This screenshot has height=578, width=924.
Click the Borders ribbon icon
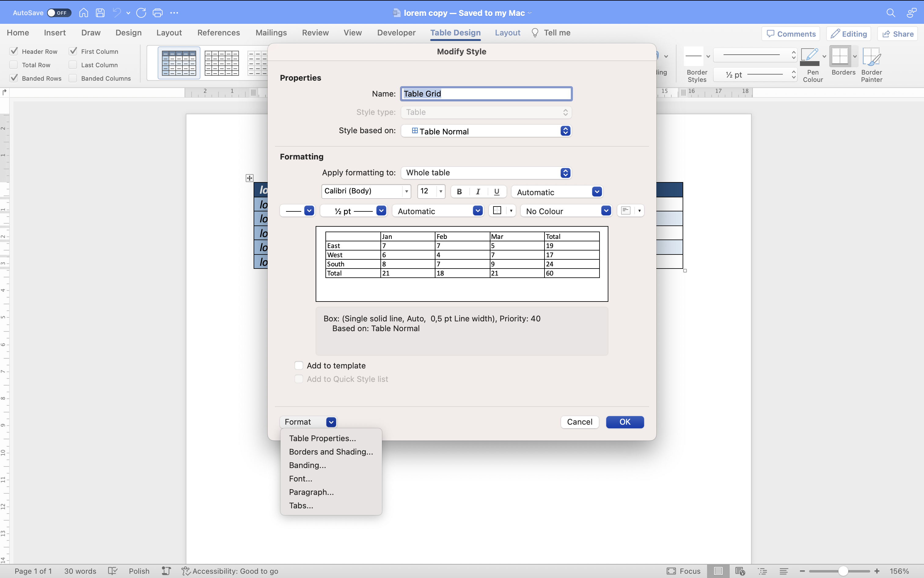(x=840, y=57)
